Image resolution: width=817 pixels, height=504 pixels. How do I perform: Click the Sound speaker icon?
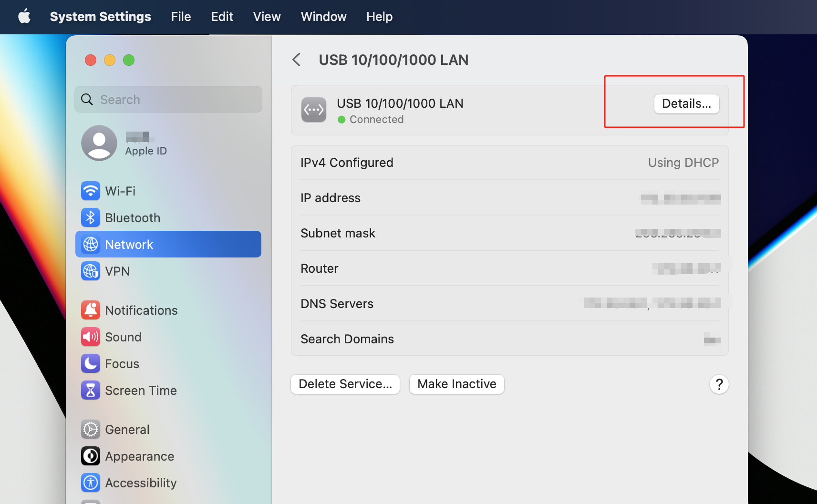click(91, 337)
